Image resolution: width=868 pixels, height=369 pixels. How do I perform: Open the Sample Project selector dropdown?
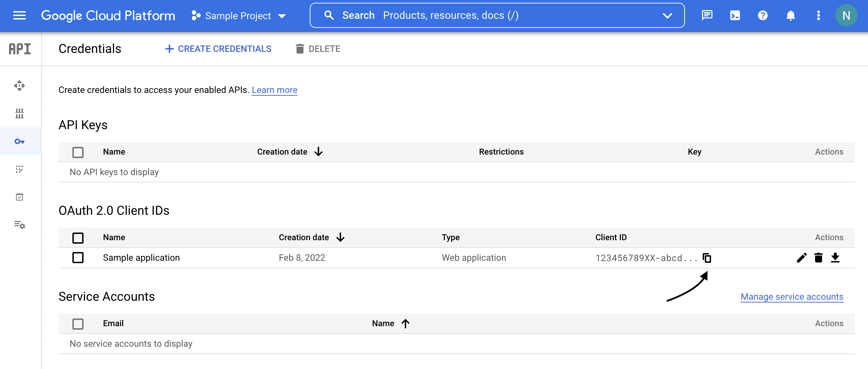239,16
